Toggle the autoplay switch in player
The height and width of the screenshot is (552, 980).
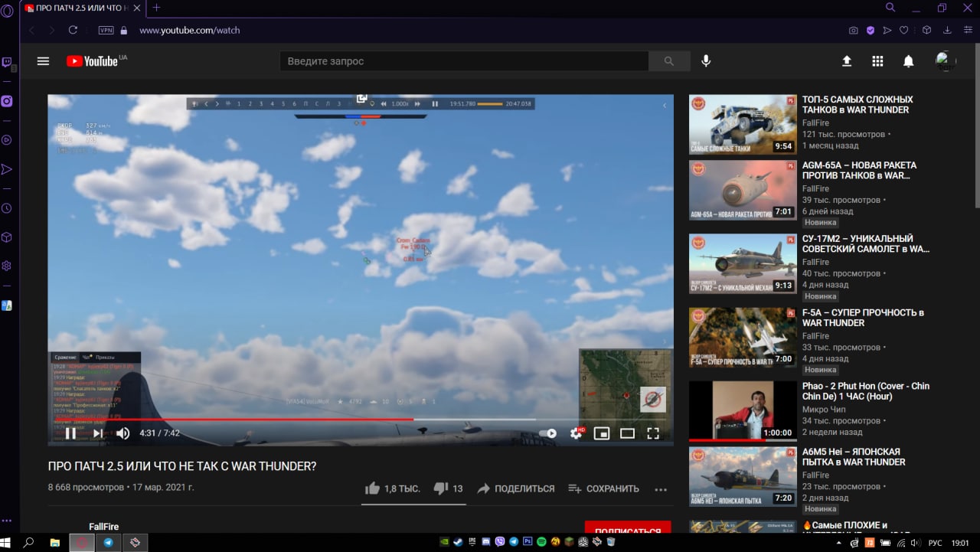point(547,433)
